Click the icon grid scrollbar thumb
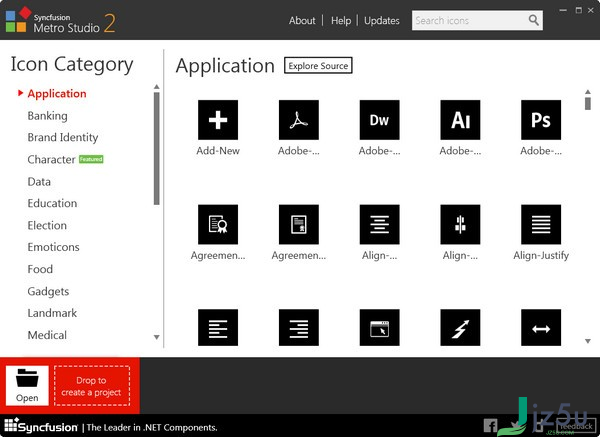The height and width of the screenshot is (437, 600). tap(588, 104)
